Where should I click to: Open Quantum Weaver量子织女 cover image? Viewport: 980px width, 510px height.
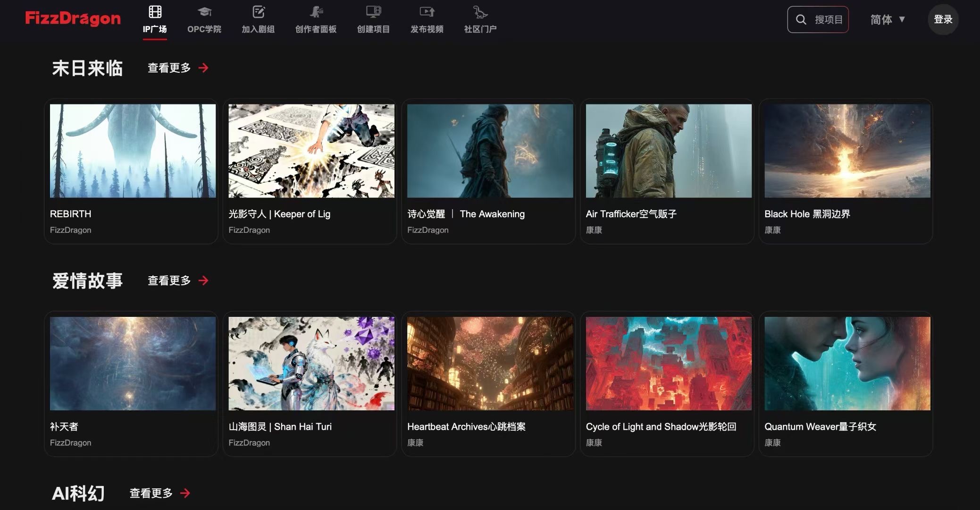pos(847,363)
